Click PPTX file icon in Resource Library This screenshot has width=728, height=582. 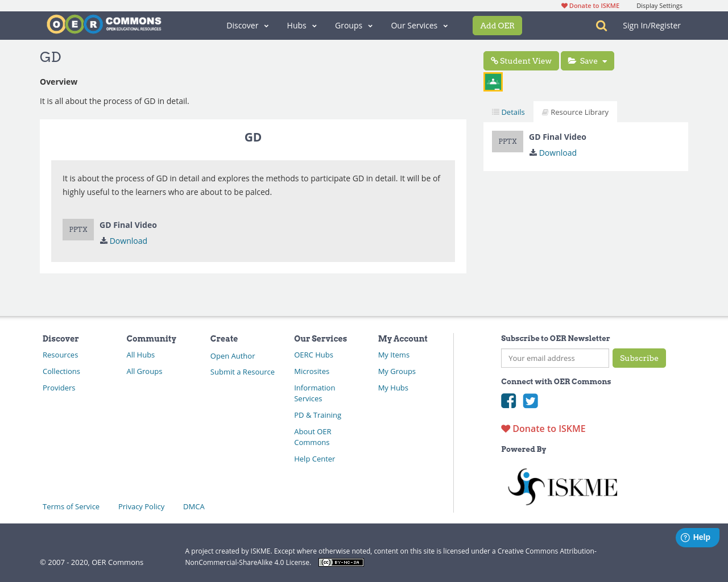click(x=507, y=142)
